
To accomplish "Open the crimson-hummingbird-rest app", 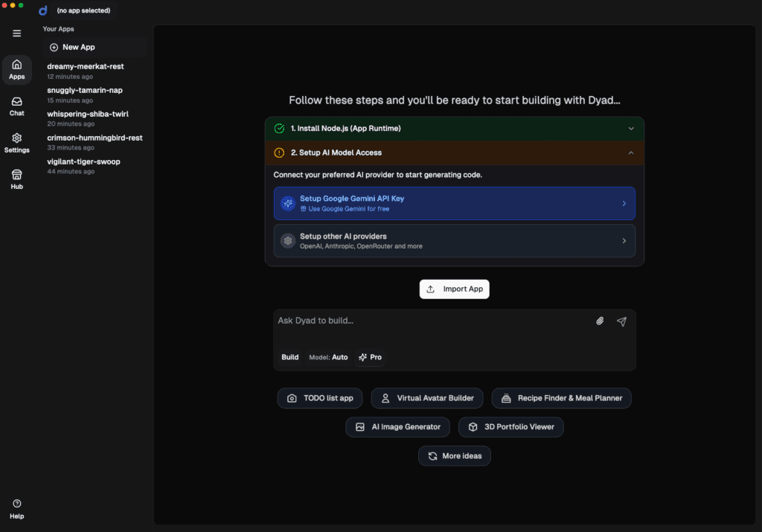I will pos(95,142).
